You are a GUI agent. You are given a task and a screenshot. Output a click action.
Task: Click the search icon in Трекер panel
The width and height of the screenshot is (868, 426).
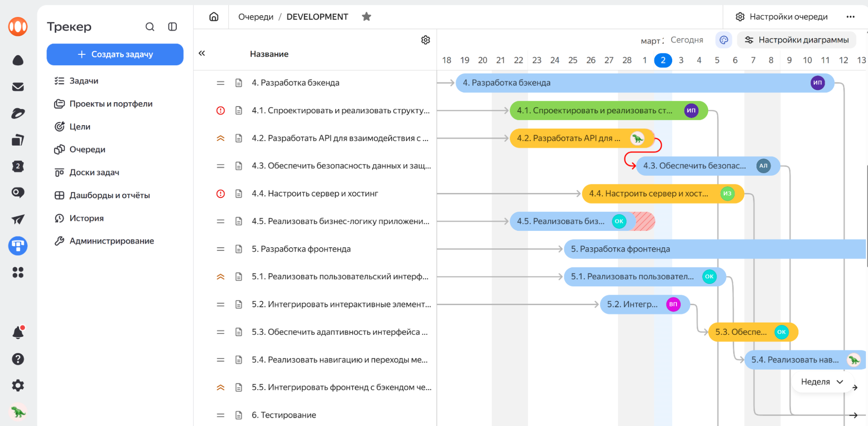pos(150,27)
